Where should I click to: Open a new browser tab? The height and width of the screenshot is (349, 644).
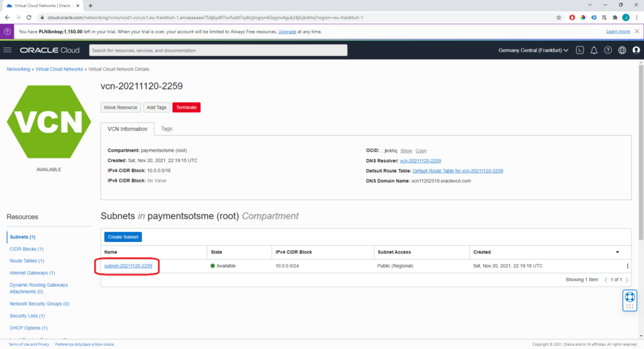91,6
